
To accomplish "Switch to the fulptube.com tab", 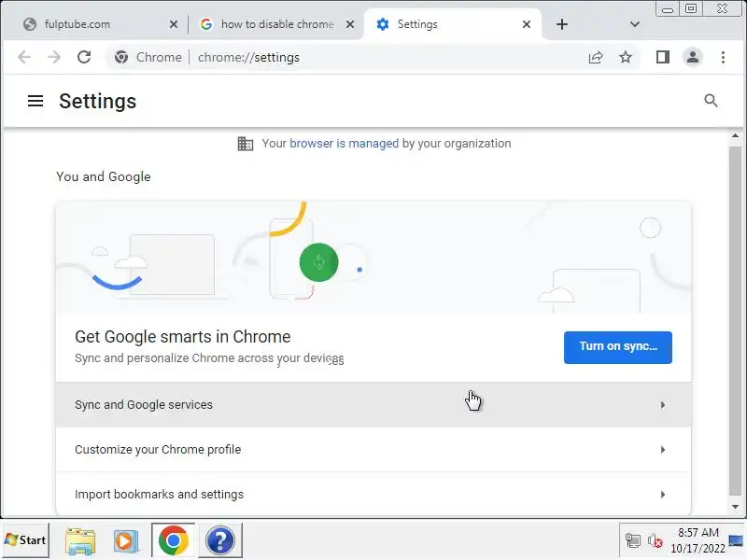I will pos(100,24).
